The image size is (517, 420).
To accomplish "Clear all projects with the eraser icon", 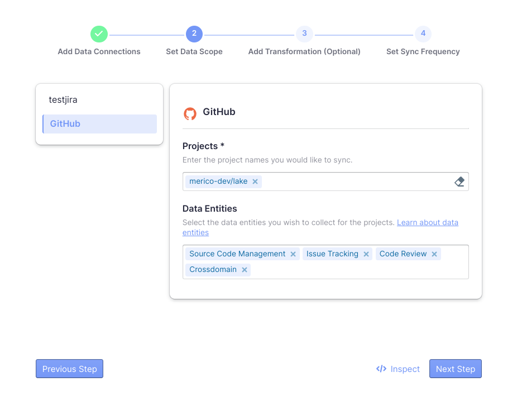I will [x=459, y=182].
